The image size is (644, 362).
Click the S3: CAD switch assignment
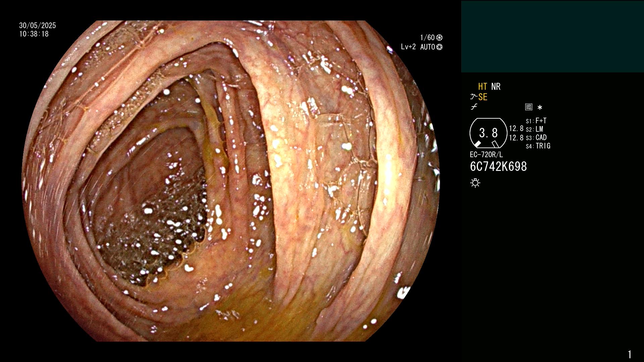pyautogui.click(x=536, y=138)
